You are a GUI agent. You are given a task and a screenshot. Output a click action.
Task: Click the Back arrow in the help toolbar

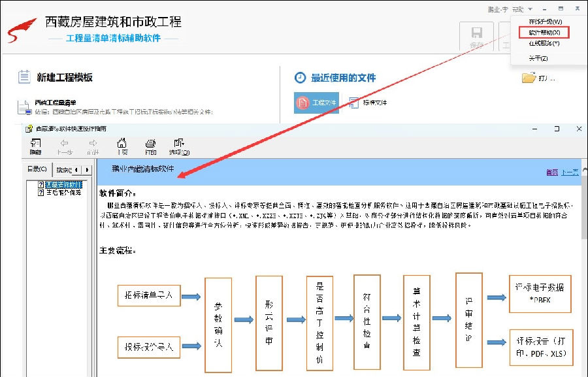click(x=65, y=145)
